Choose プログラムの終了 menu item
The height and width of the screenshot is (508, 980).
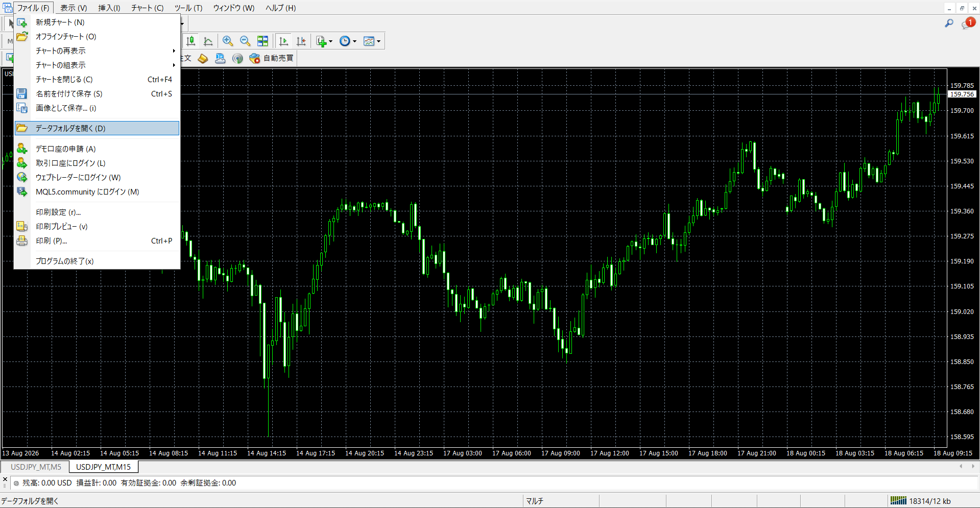click(97, 261)
